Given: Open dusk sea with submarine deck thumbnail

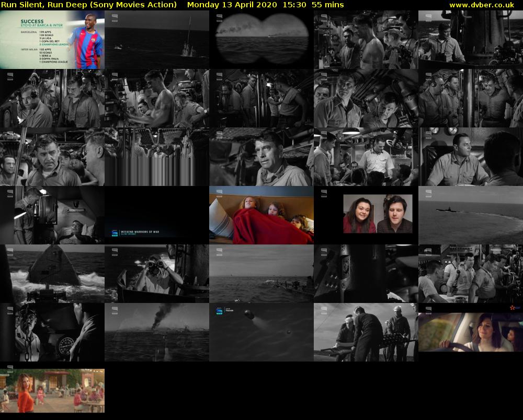Looking at the screenshot, I should [261, 274].
